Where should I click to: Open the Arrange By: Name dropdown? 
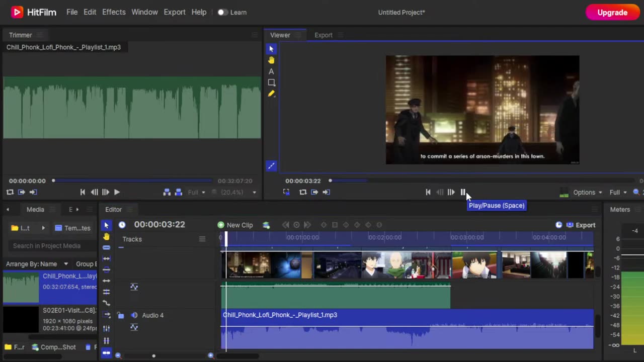37,264
